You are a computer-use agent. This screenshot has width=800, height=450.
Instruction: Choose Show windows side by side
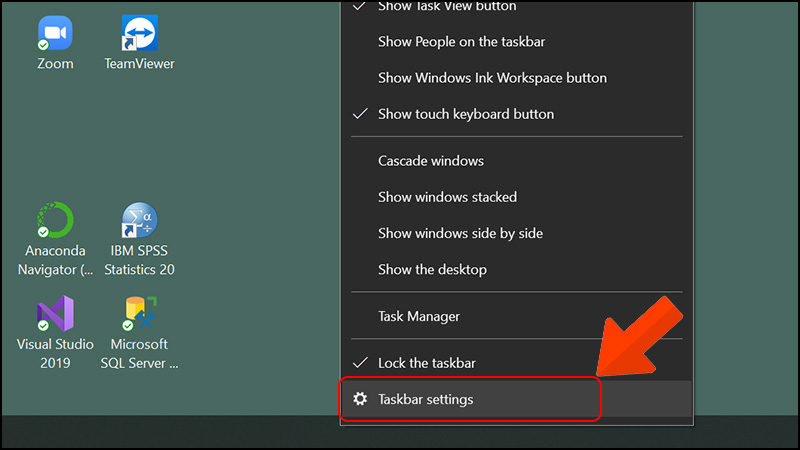pos(460,233)
